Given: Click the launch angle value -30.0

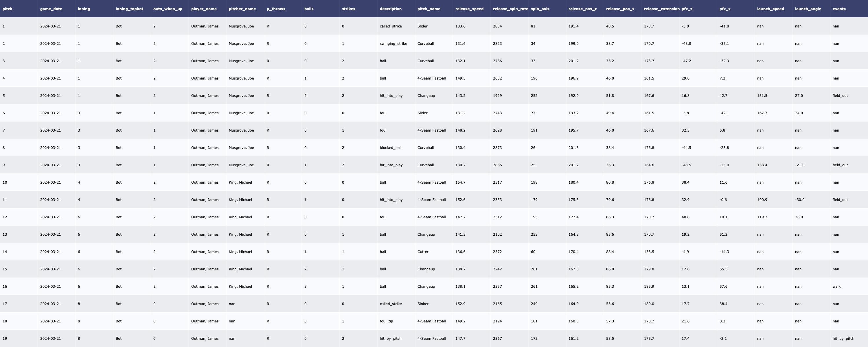Looking at the screenshot, I should point(799,200).
